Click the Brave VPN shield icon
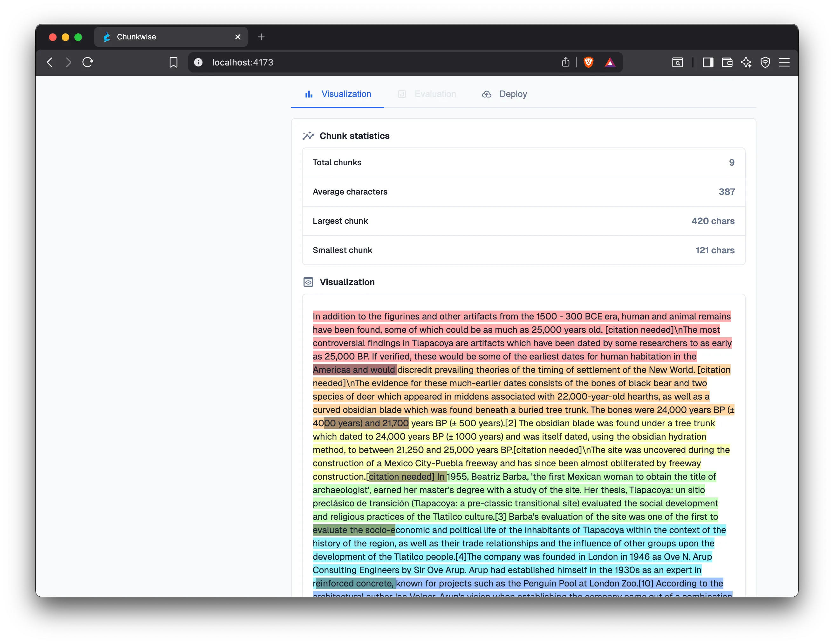The height and width of the screenshot is (644, 834). point(766,62)
